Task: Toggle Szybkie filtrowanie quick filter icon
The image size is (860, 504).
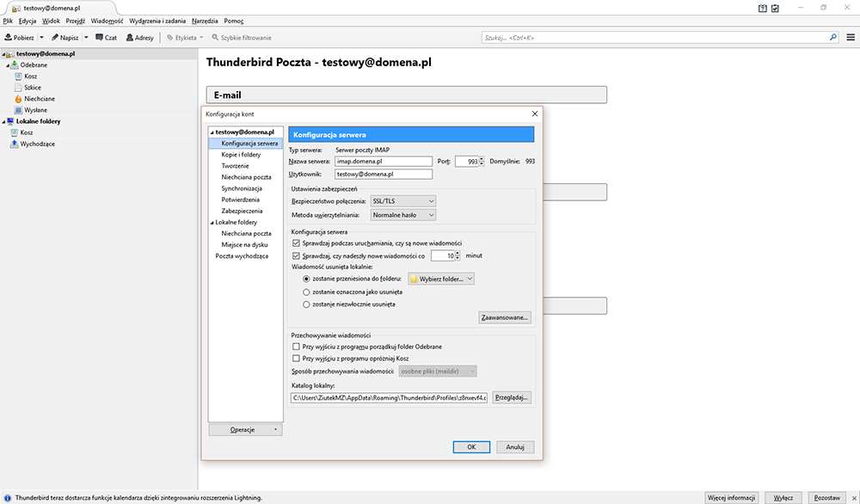Action: point(215,37)
